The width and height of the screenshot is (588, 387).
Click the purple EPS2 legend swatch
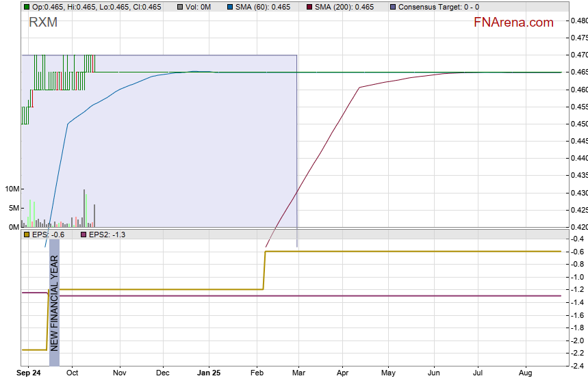tap(84, 235)
